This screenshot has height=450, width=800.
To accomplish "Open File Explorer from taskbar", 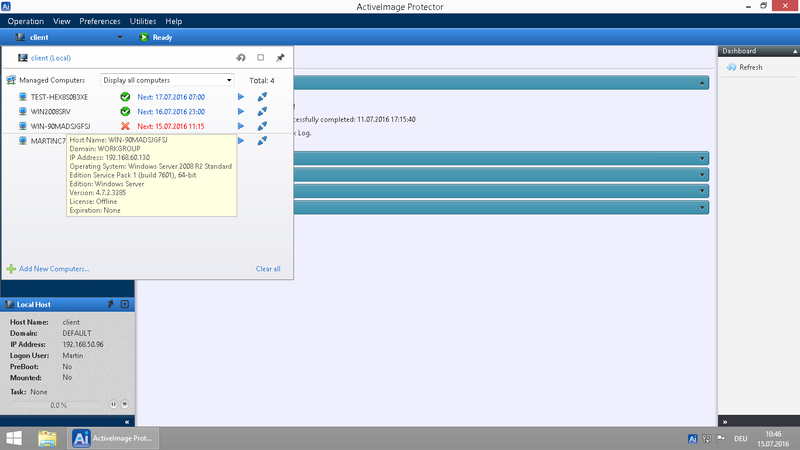I will point(47,439).
